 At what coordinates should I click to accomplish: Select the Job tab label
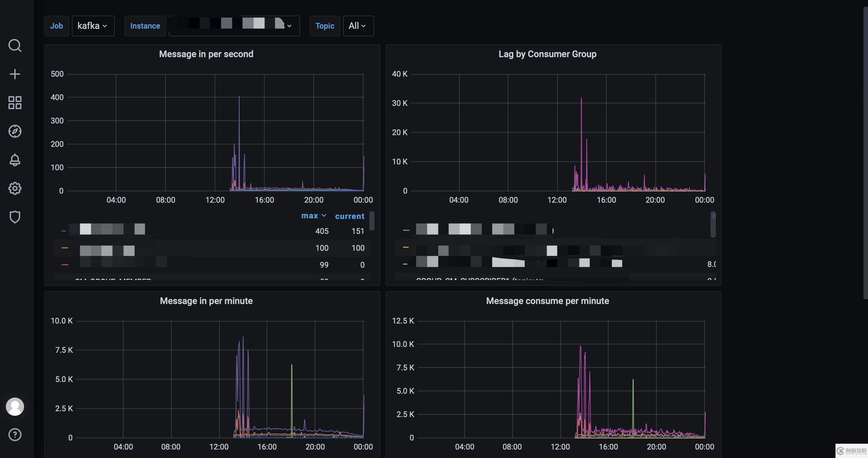point(57,26)
